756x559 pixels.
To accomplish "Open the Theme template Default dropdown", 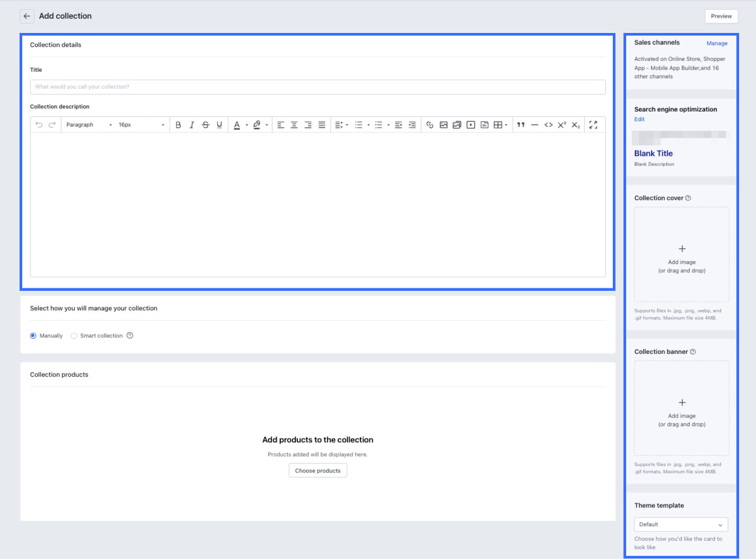I will (681, 524).
